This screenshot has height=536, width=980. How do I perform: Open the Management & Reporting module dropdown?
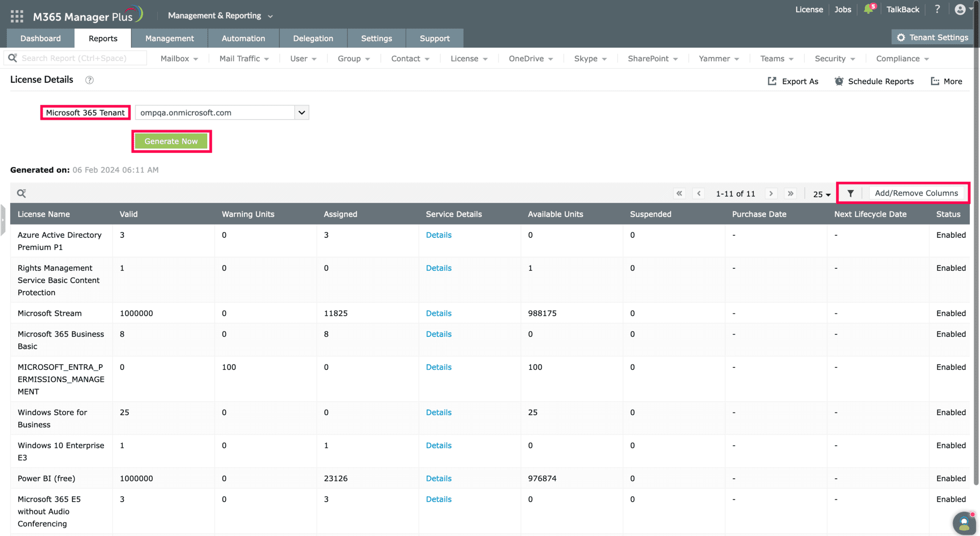tap(220, 16)
